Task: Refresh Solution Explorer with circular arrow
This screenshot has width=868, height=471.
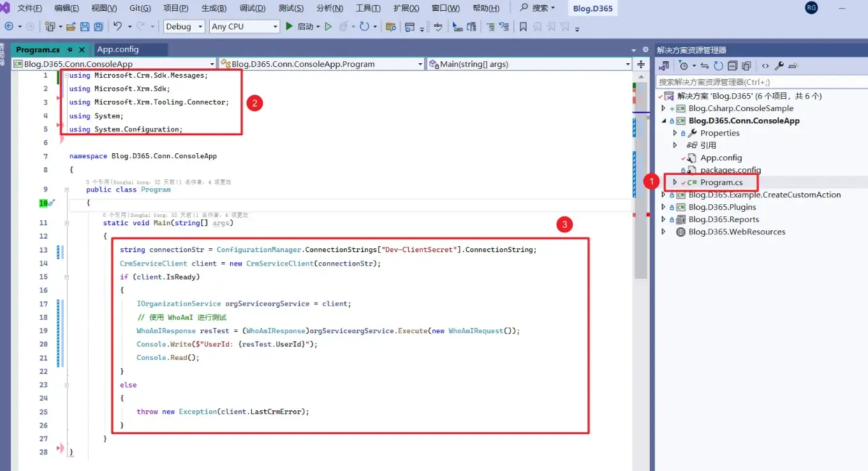Action: pos(718,66)
